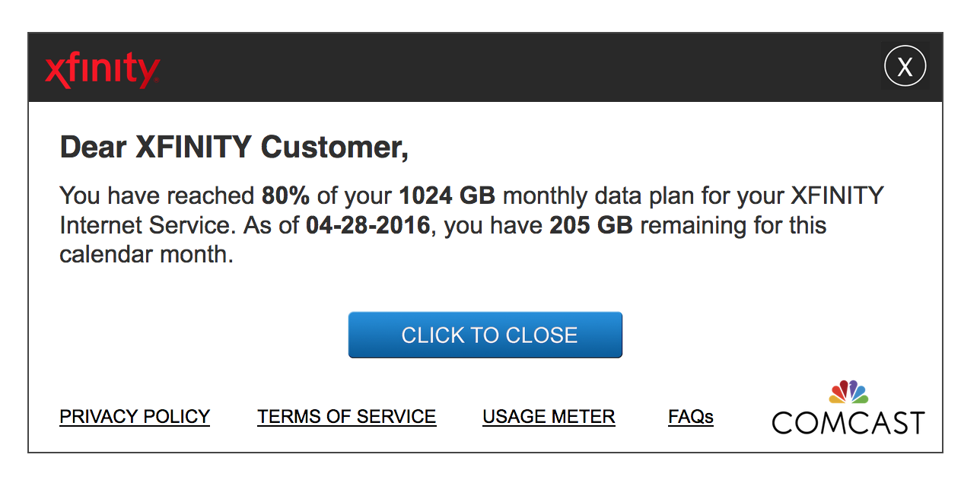
Task: Close the dialog with the circled X
Action: 905,67
